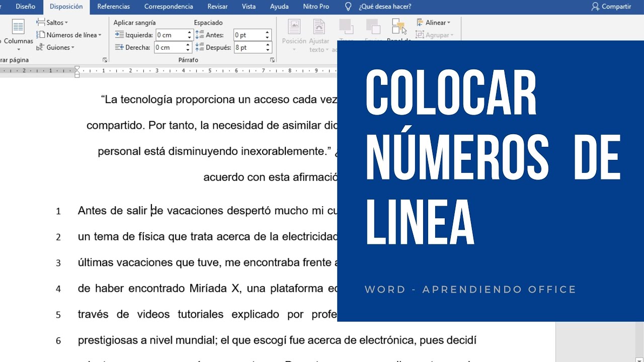
Task: Open the Columnas button
Action: click(x=18, y=35)
